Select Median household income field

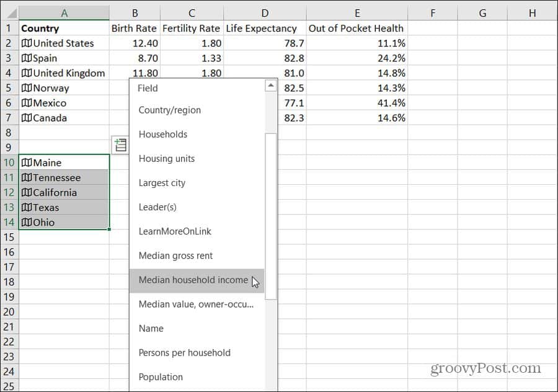click(193, 280)
